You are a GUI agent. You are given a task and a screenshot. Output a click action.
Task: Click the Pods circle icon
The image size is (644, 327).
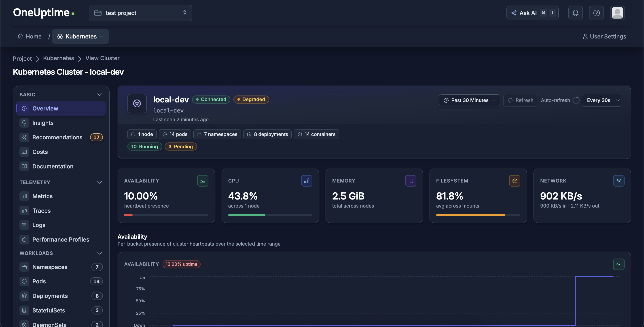point(24,281)
